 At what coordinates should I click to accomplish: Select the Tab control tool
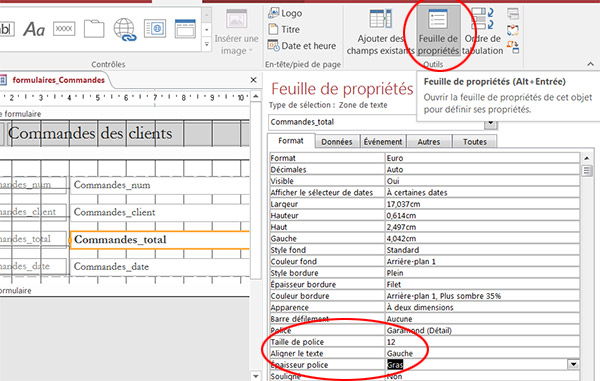[94, 29]
